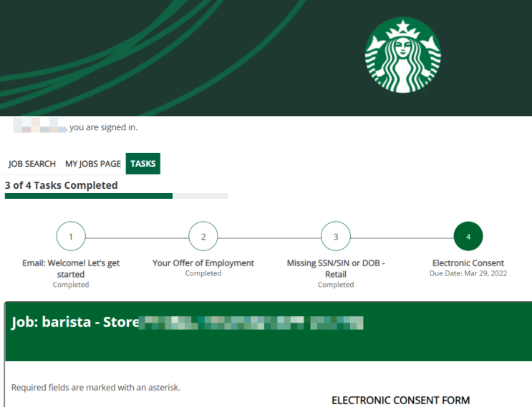Click the tasks completed progress bar

pos(117,196)
